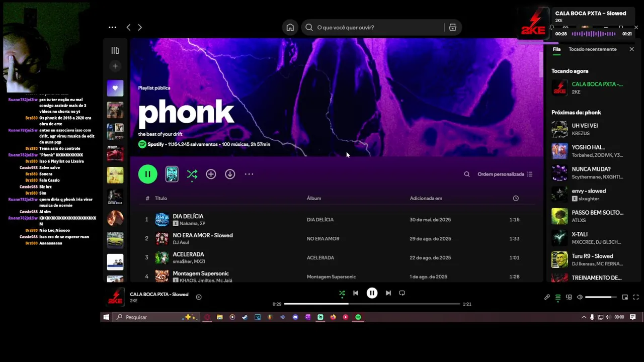Sort by the Álbum column header
This screenshot has width=644, height=362.
tap(314, 198)
